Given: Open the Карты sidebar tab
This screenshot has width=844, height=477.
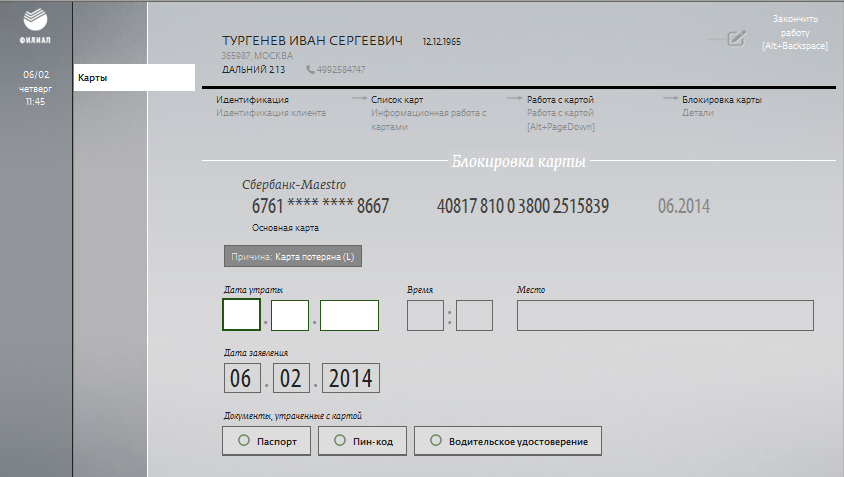Looking at the screenshot, I should tap(134, 78).
